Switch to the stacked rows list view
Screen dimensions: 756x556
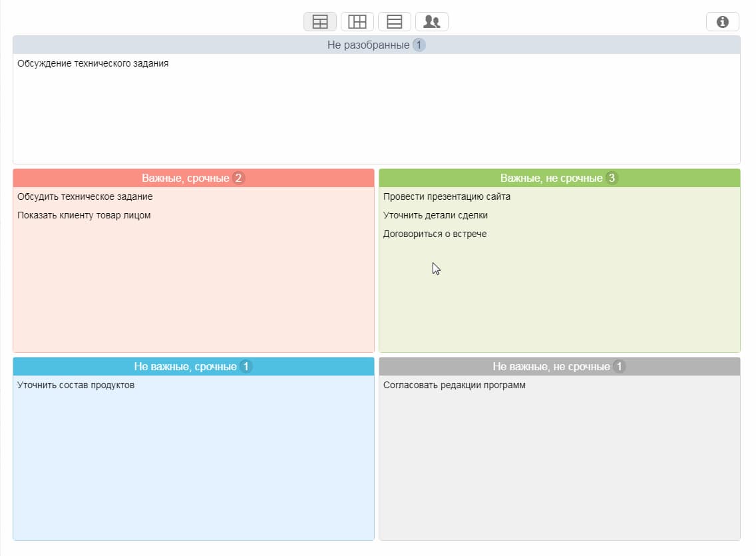395,22
